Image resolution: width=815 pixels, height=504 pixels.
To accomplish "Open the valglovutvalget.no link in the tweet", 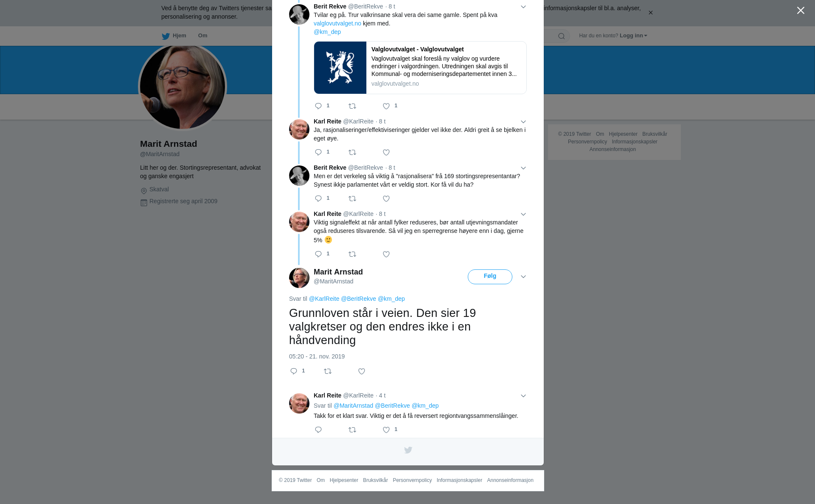I will pyautogui.click(x=337, y=23).
